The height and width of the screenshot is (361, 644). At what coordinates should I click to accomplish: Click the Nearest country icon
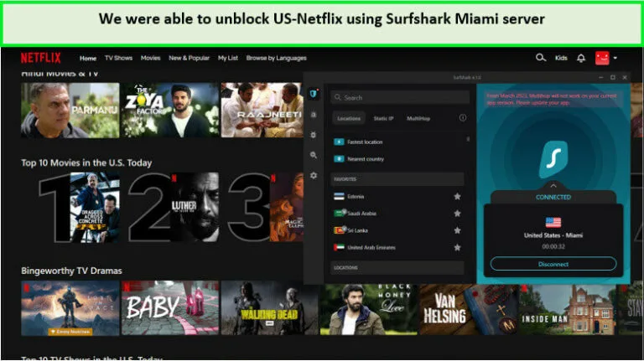339,159
